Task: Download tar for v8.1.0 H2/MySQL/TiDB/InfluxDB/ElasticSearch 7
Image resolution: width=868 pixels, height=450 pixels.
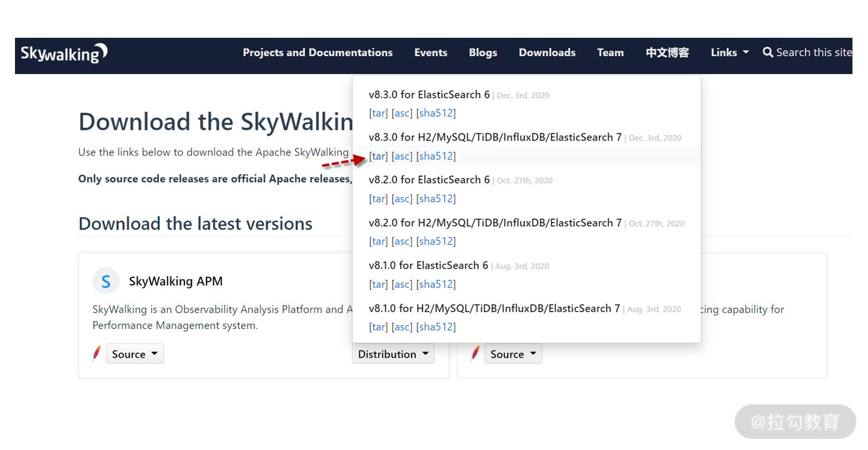Action: click(x=379, y=327)
